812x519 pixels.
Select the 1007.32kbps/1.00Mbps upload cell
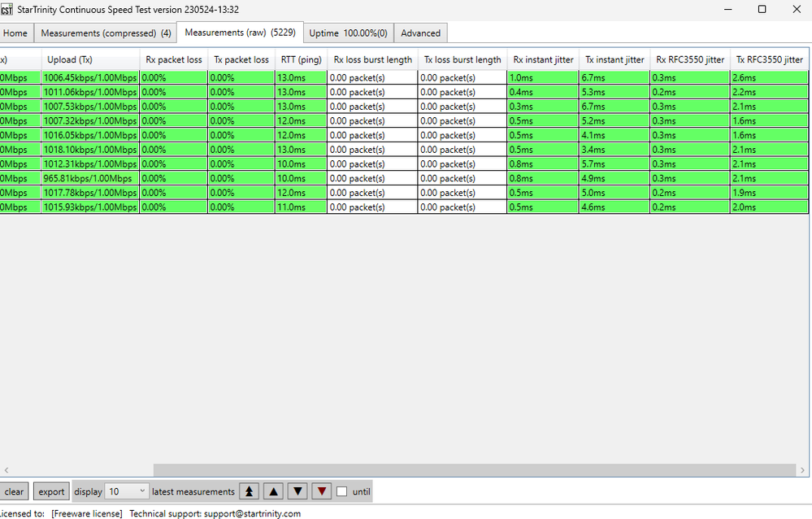pos(90,121)
